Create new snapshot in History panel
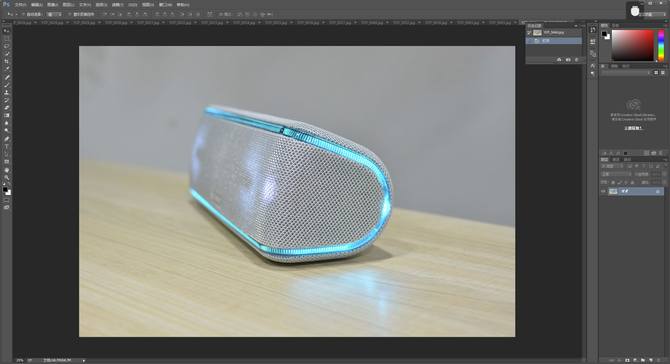Viewport: 670px width, 364px height. tap(568, 60)
